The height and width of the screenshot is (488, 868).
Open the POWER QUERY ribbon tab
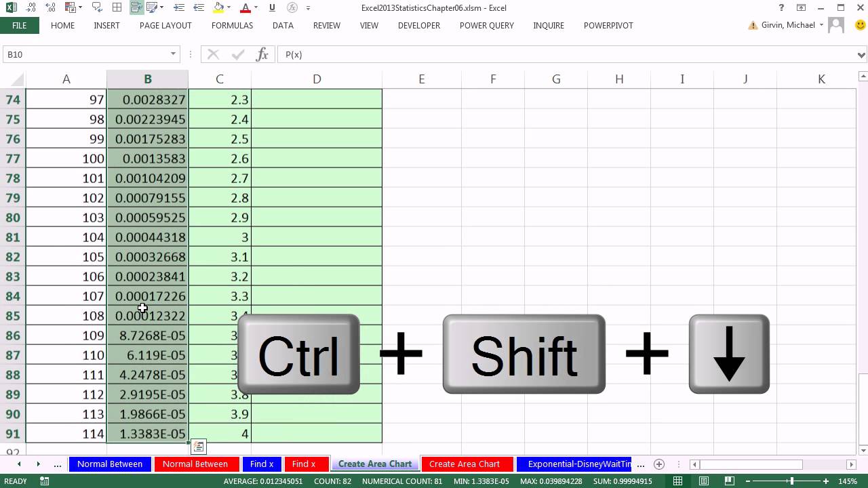pos(486,25)
